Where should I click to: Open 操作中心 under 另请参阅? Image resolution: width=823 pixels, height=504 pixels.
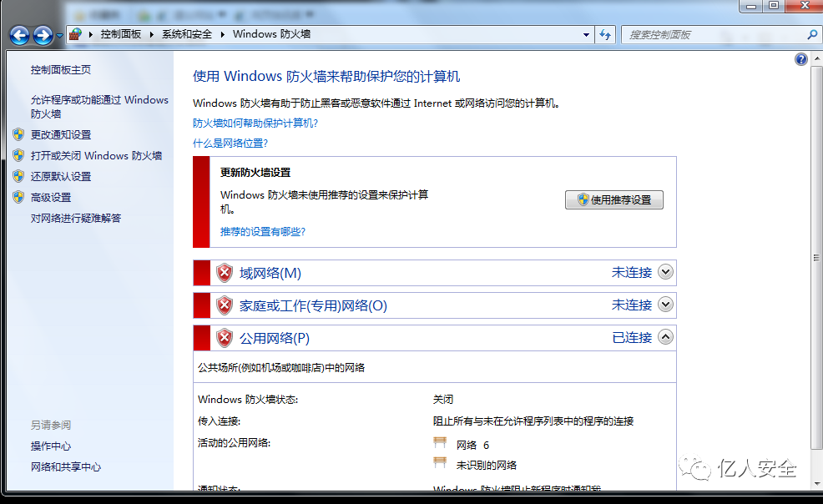point(51,446)
